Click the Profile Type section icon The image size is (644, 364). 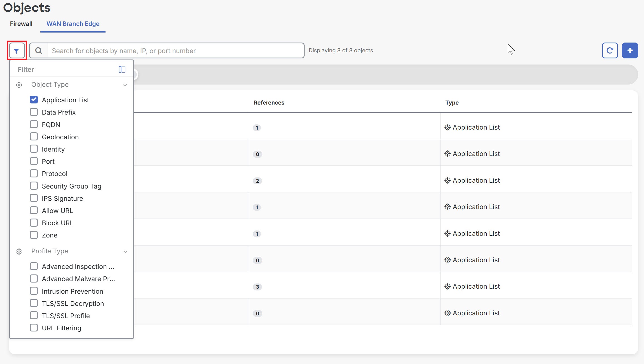point(19,251)
